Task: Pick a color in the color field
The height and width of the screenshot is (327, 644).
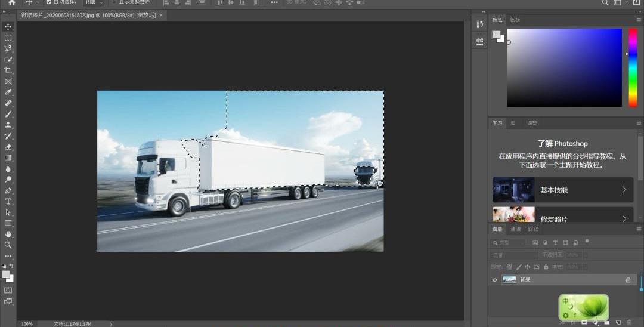Action: (x=564, y=68)
